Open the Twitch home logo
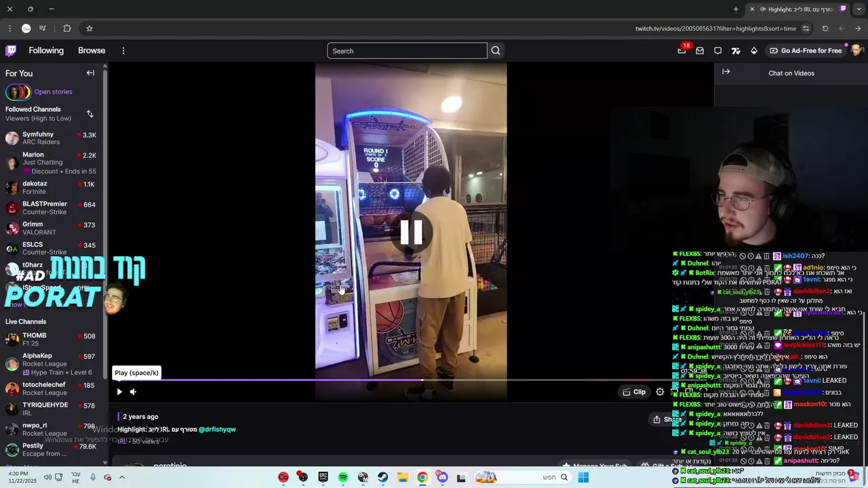Viewport: 868px width, 488px height. (x=11, y=50)
